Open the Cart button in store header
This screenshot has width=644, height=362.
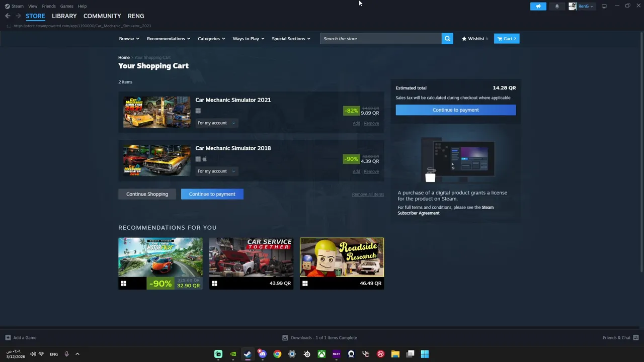507,39
